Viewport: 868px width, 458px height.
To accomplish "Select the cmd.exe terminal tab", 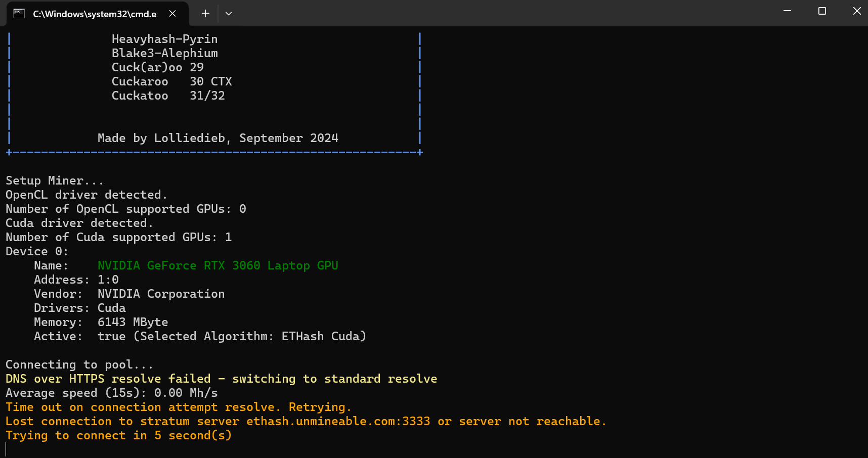I will [x=97, y=14].
